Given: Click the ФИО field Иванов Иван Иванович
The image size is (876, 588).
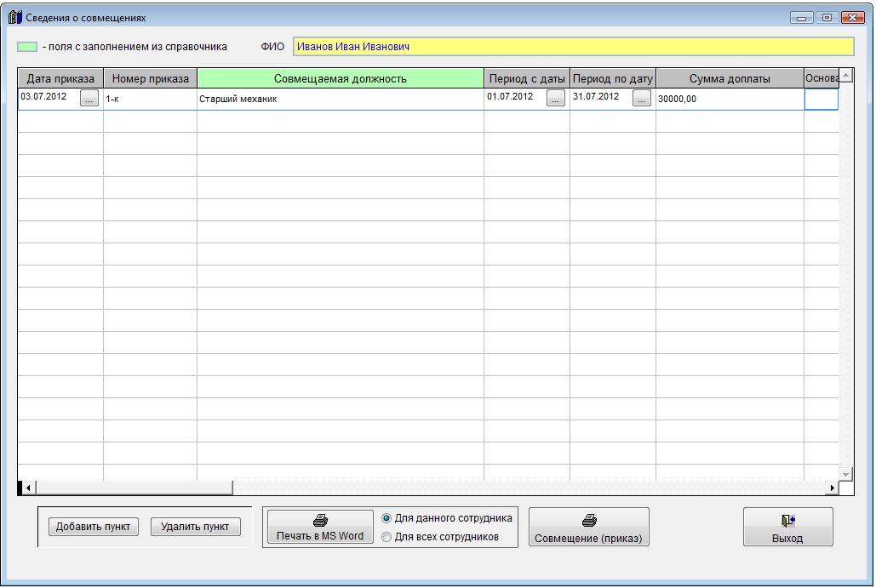Looking at the screenshot, I should click(573, 46).
